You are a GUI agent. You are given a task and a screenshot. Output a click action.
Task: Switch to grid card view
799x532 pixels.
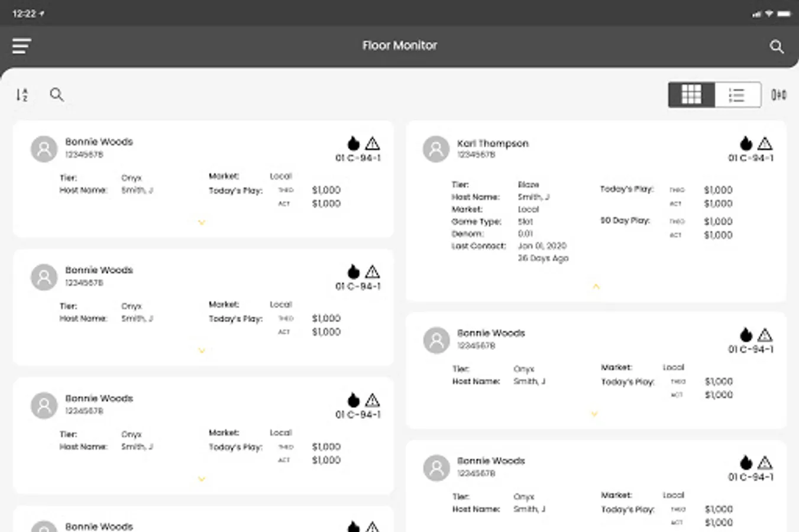pos(691,95)
